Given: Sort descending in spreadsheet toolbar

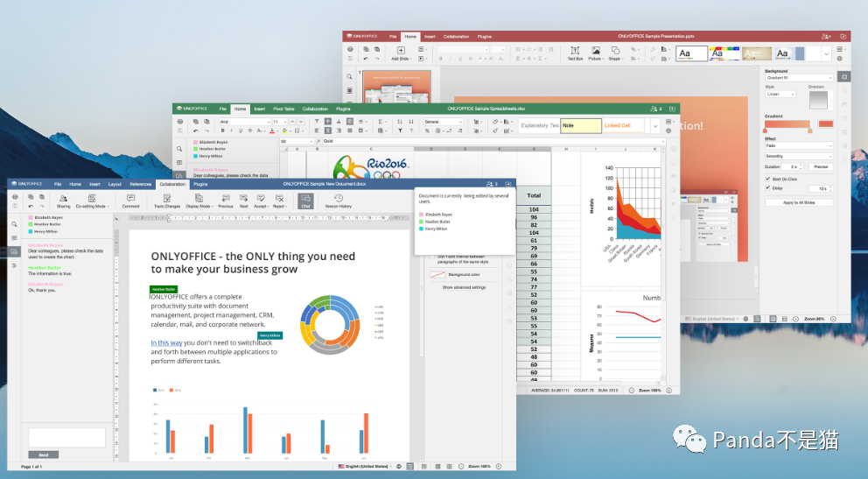Looking at the screenshot, I should coord(410,121).
